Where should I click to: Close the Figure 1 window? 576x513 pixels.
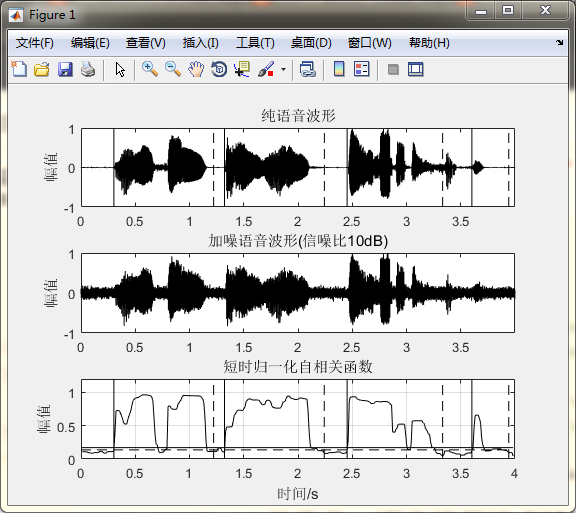point(545,11)
